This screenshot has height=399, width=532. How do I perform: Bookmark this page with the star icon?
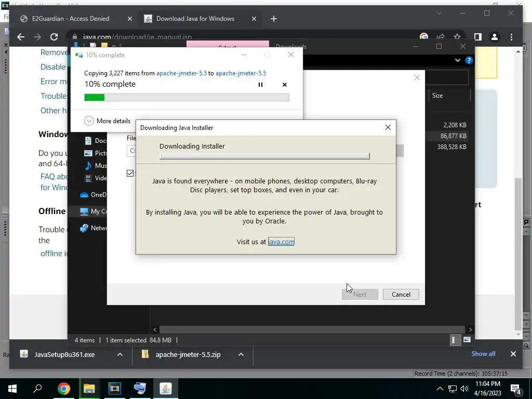pyautogui.click(x=457, y=37)
